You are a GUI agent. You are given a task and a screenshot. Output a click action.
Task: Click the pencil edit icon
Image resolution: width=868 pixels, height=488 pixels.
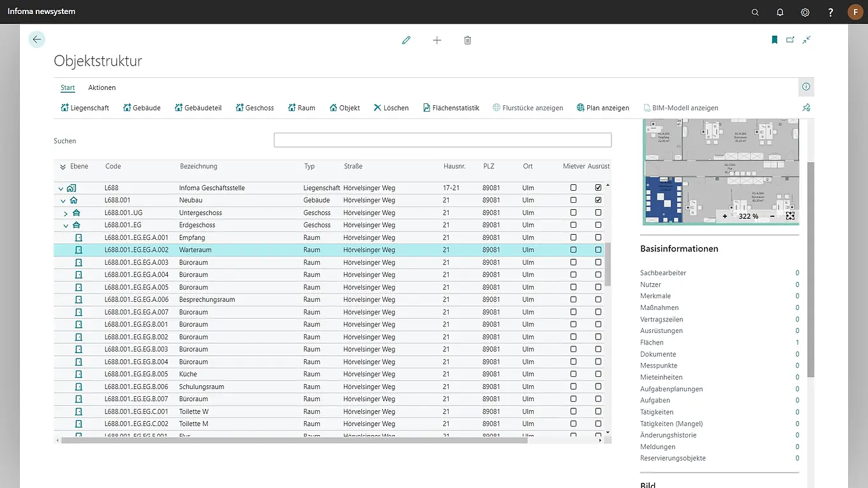click(x=406, y=40)
